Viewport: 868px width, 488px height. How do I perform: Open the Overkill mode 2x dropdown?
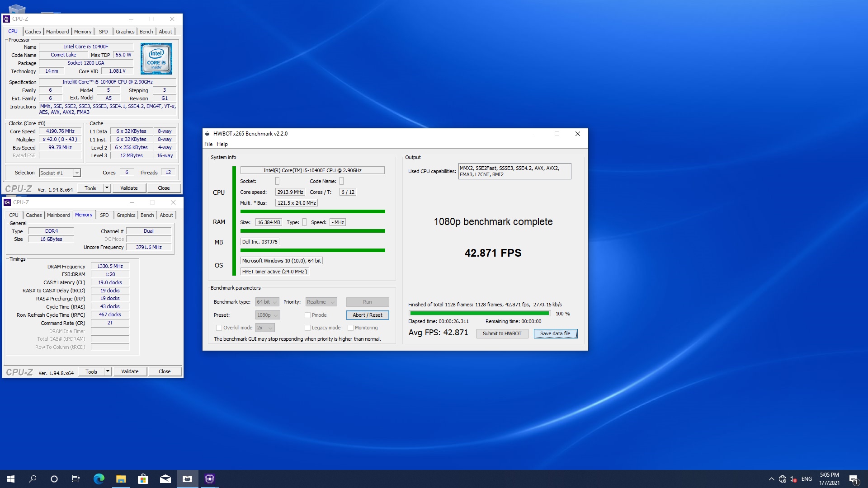[265, 328]
